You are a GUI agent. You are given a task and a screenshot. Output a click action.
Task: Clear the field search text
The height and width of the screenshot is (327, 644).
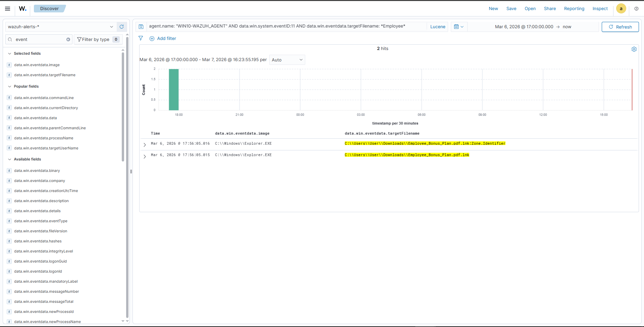(68, 40)
